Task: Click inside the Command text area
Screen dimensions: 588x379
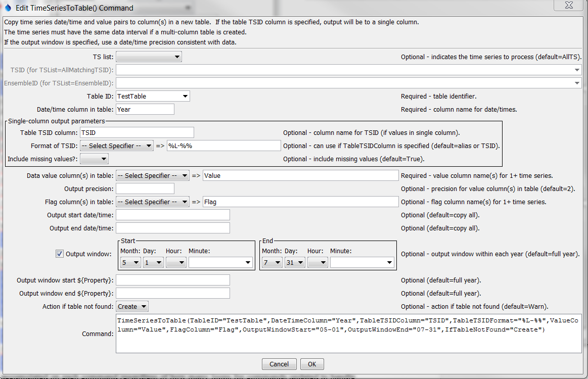Action: [x=348, y=334]
